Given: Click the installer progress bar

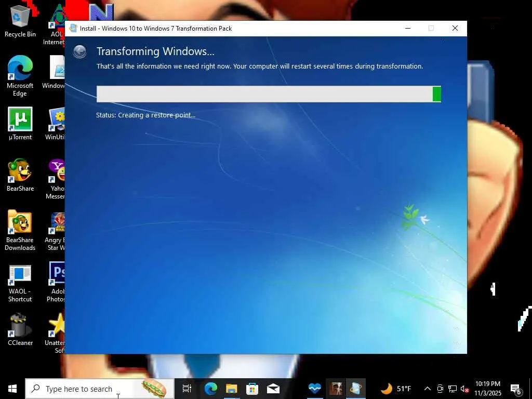Looking at the screenshot, I should (x=269, y=94).
